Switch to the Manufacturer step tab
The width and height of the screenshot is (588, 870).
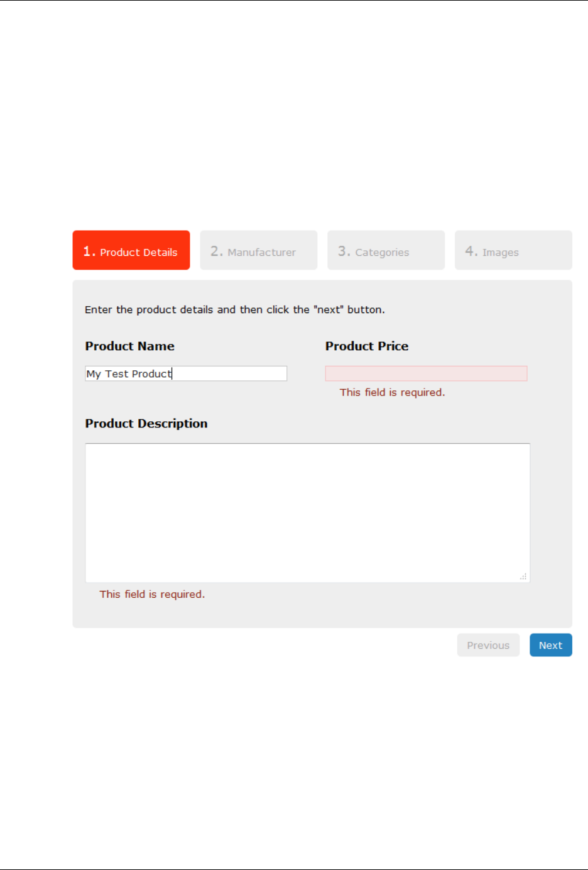tap(258, 250)
